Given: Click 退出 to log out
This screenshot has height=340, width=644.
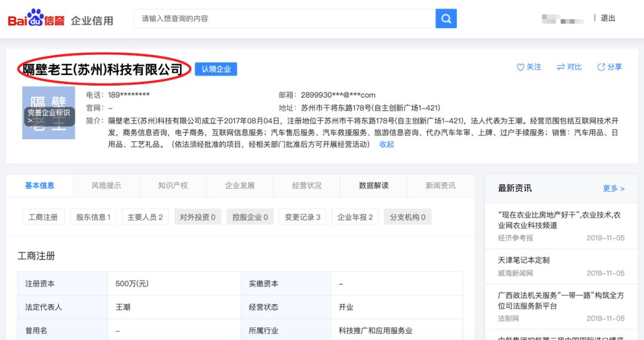Looking at the screenshot, I should click(608, 18).
